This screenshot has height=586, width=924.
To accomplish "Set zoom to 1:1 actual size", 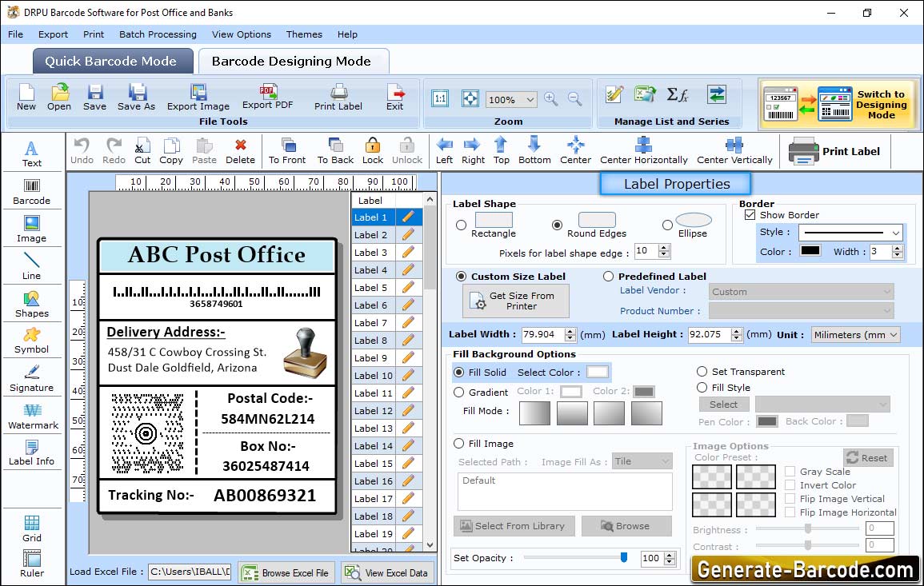I will click(440, 99).
